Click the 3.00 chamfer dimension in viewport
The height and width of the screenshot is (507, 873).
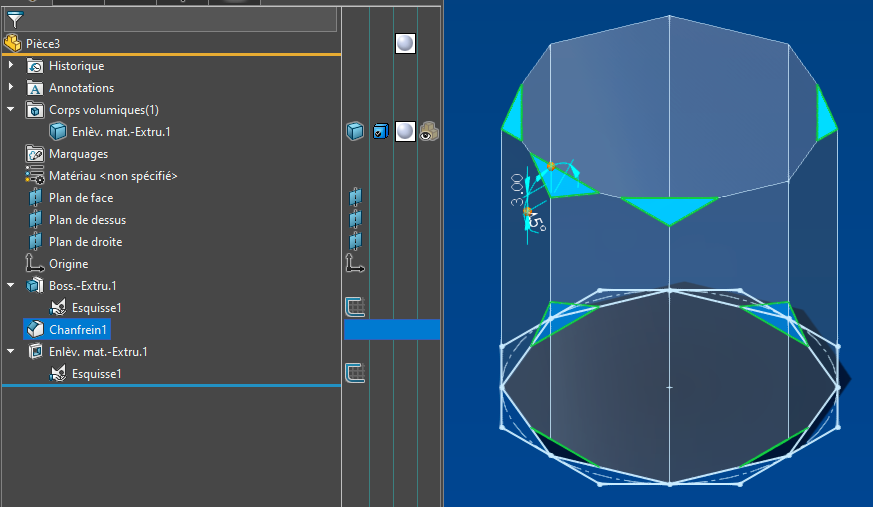[x=517, y=190]
